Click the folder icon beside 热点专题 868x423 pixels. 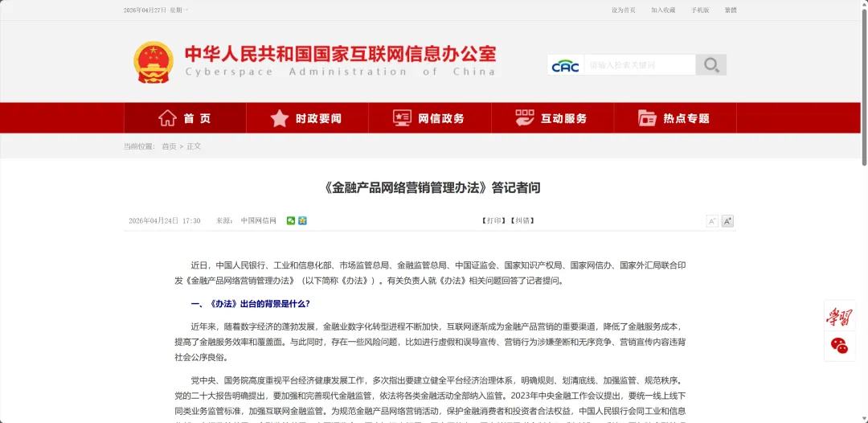(646, 118)
